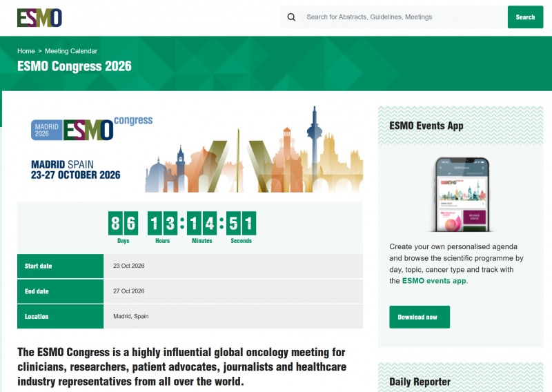Viewport: 552px width, 392px height.
Task: Click the 'Madrid, Spain' location value
Action: [x=131, y=316]
